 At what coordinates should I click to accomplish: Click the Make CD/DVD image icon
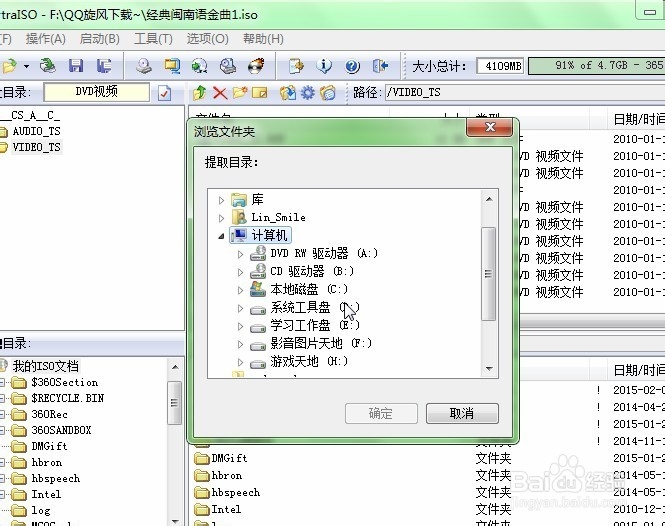click(144, 66)
